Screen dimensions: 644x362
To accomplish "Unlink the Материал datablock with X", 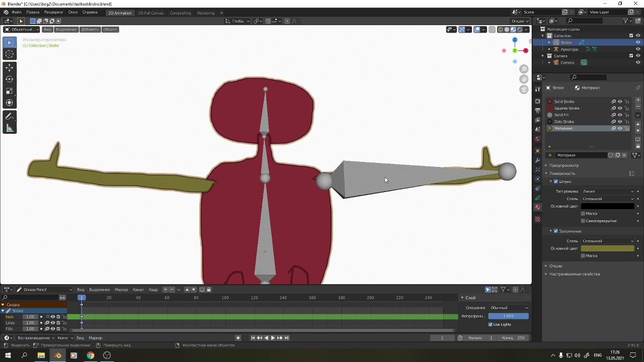I will pos(624,155).
